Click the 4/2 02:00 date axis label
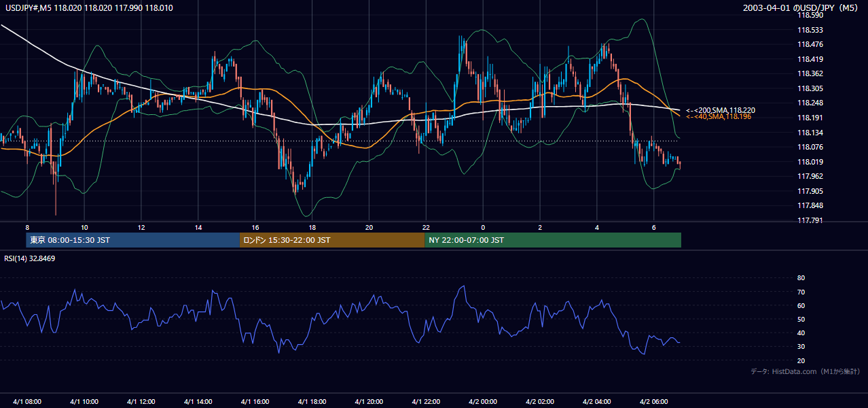Image resolution: width=868 pixels, height=408 pixels. 541,401
